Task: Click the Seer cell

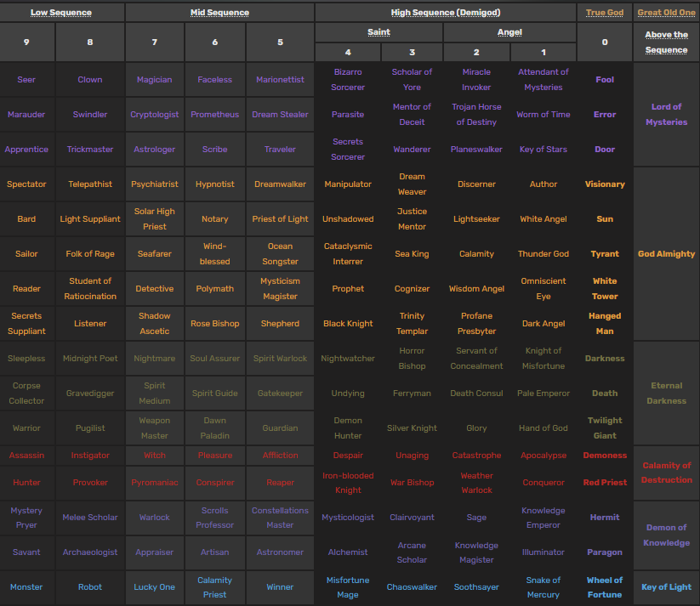Action: (x=27, y=79)
